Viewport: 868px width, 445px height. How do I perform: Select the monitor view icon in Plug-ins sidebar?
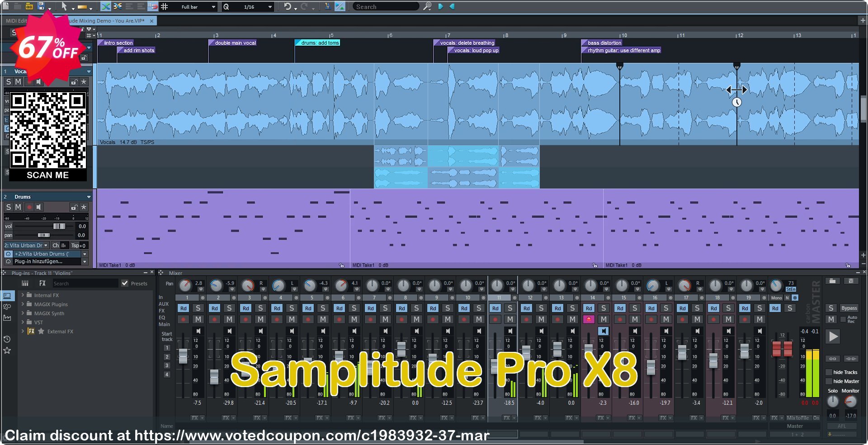(7, 296)
